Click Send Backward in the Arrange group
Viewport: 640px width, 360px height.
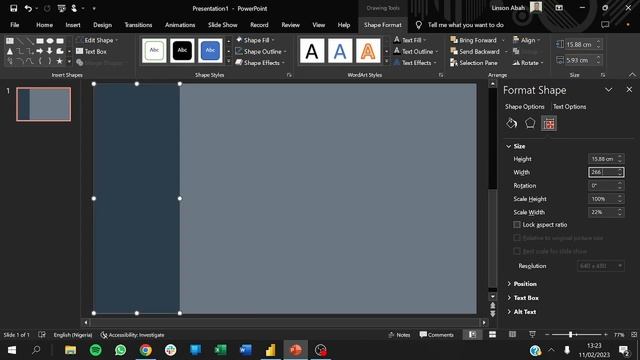pos(475,51)
